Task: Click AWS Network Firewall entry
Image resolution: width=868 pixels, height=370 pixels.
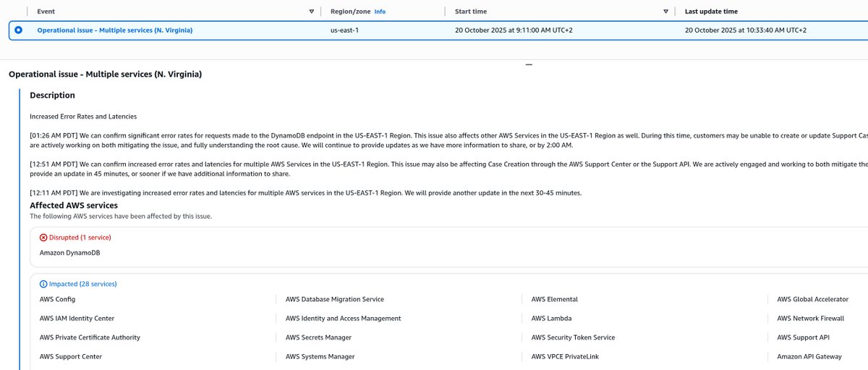Action: [x=811, y=318]
